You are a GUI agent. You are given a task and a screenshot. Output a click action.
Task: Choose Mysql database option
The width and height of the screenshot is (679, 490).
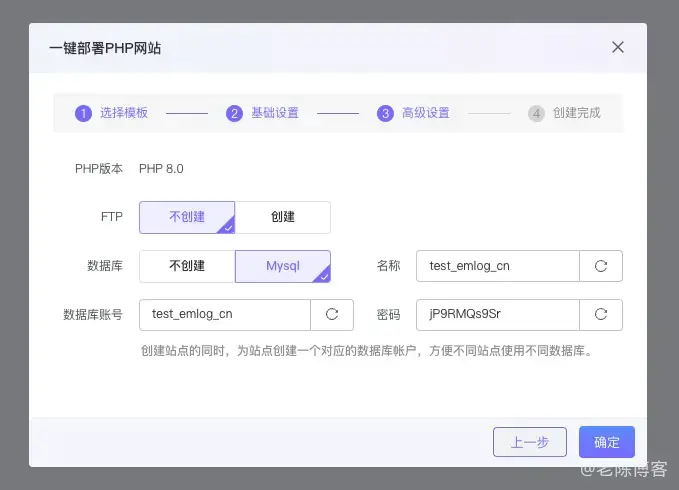click(283, 266)
